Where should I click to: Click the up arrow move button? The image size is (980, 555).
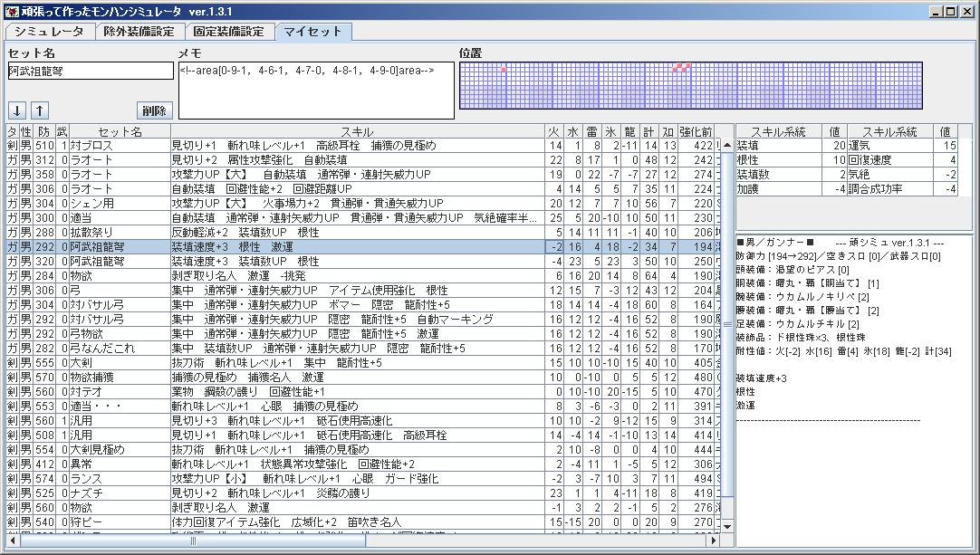click(x=39, y=110)
